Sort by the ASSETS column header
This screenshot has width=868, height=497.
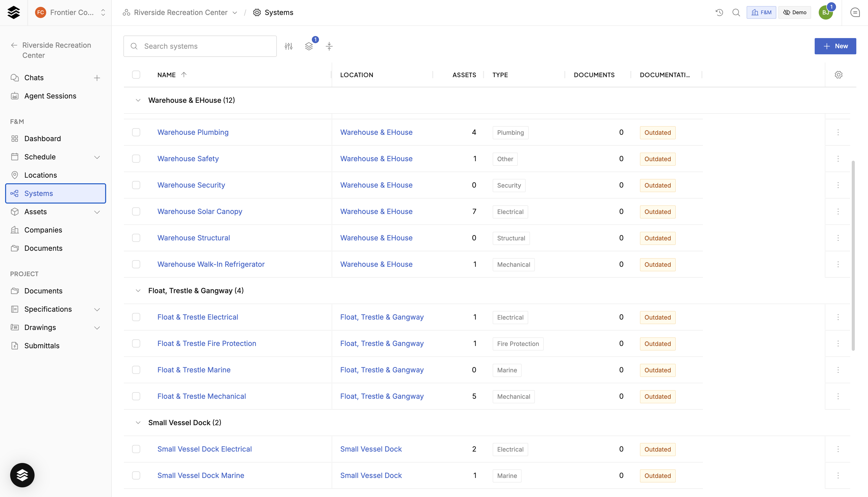[464, 75]
